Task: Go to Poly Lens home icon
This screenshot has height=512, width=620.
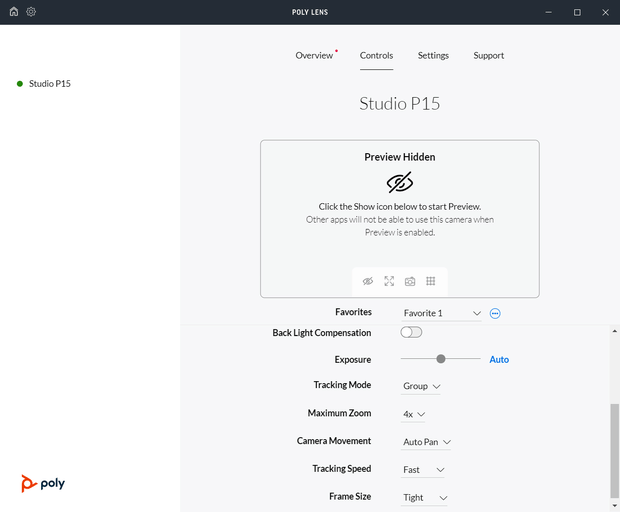Action: tap(14, 11)
